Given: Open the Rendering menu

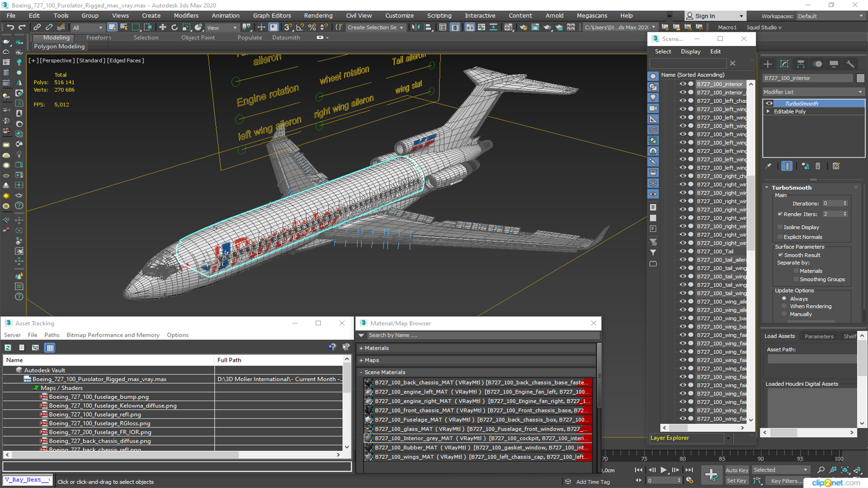Looking at the screenshot, I should click(x=318, y=15).
